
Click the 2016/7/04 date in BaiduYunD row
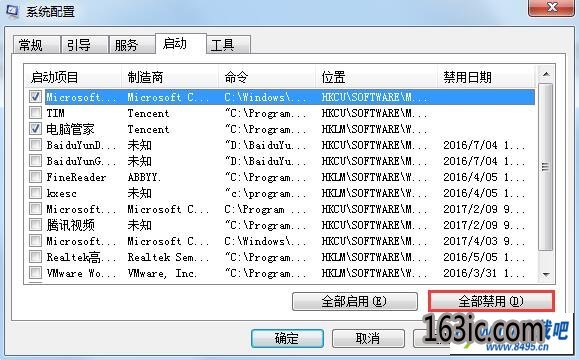484,145
